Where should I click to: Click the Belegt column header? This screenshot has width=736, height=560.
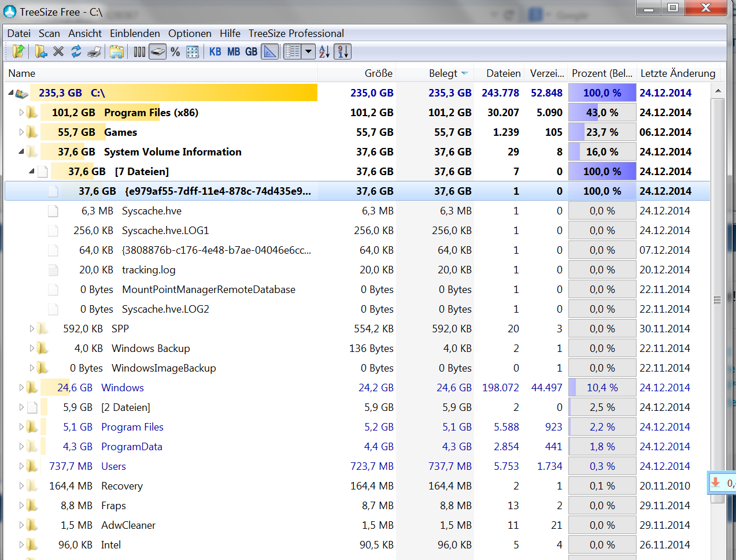tap(443, 73)
